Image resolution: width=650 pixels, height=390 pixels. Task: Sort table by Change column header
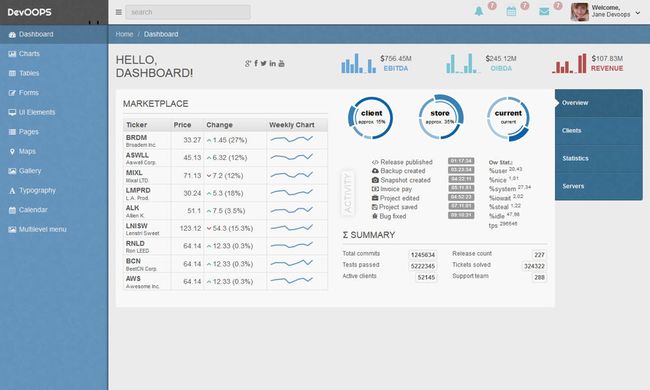click(235, 125)
